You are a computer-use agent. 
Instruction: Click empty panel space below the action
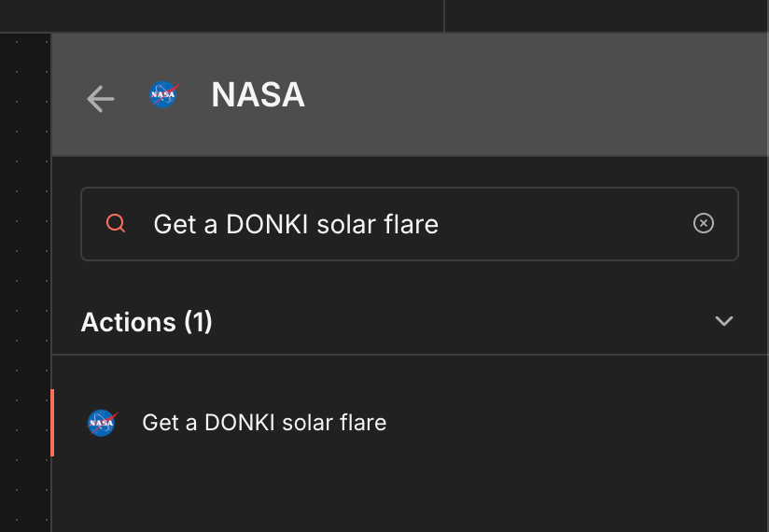[409, 495]
